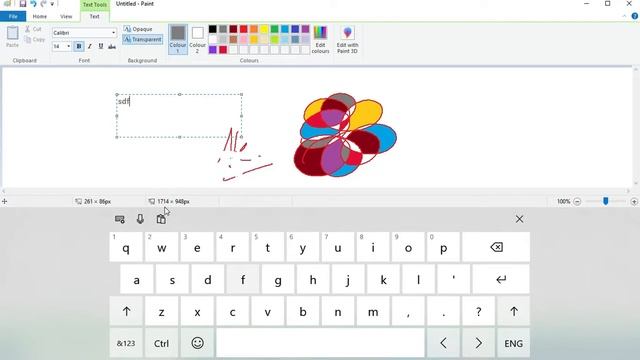Select the Colour 1 button
This screenshot has width=640, height=360.
click(x=178, y=39)
